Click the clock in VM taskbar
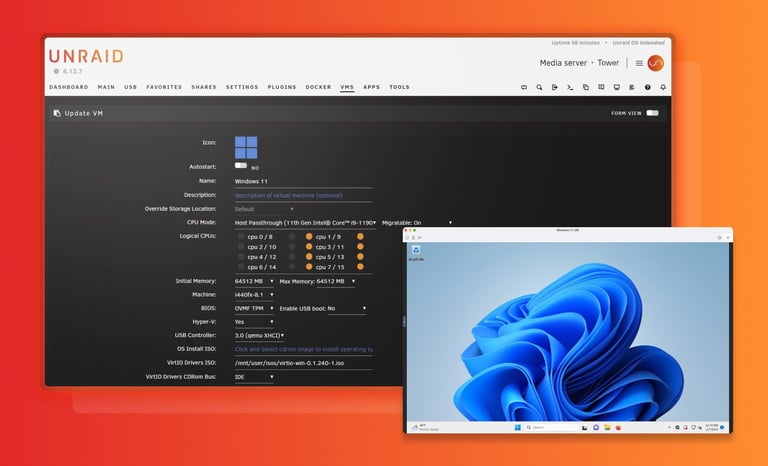Screen dimensions: 768x466 (x=711, y=427)
